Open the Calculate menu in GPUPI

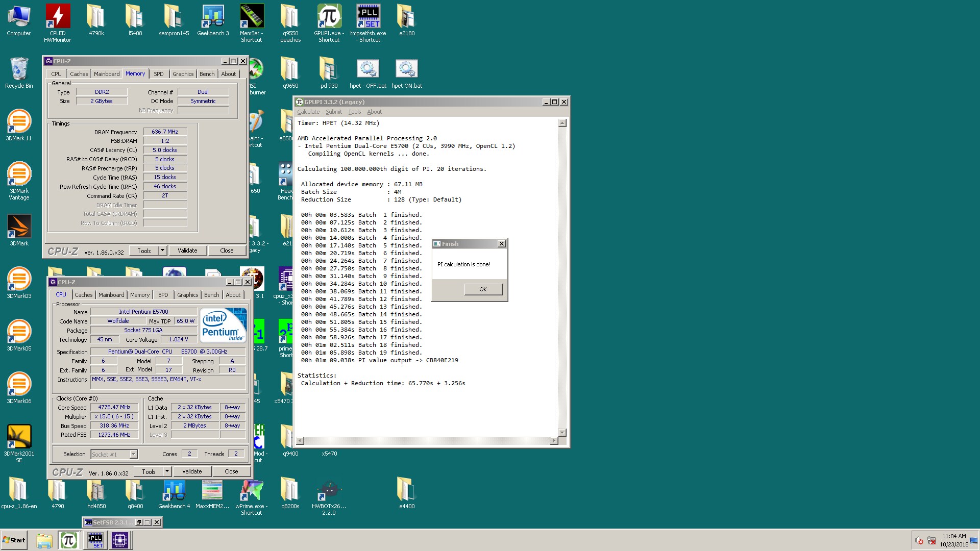[x=308, y=112]
